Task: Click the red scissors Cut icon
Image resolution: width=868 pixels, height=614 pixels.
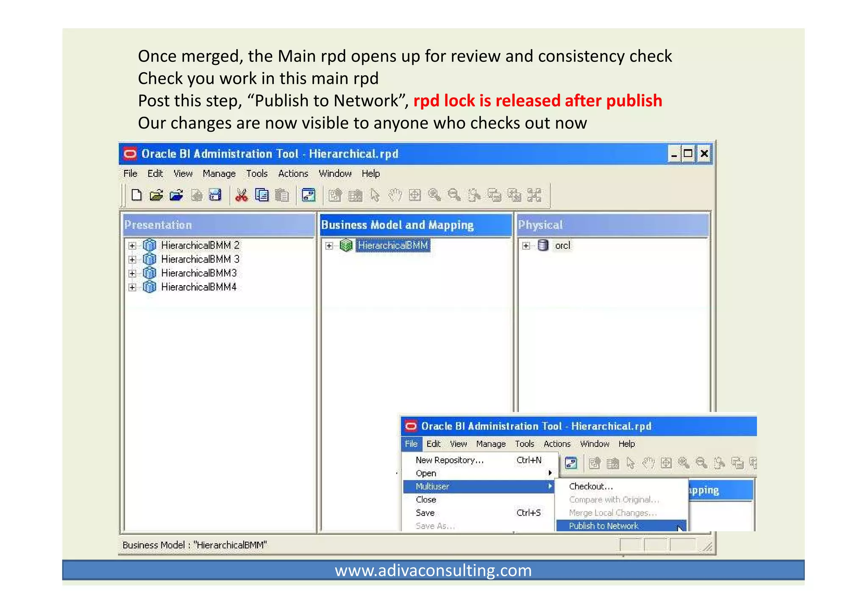Action: point(242,195)
